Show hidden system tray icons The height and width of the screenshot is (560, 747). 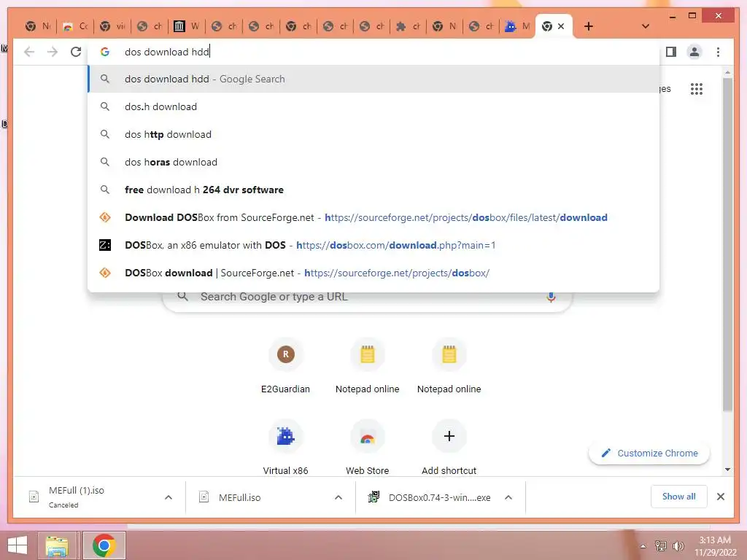[x=643, y=546]
